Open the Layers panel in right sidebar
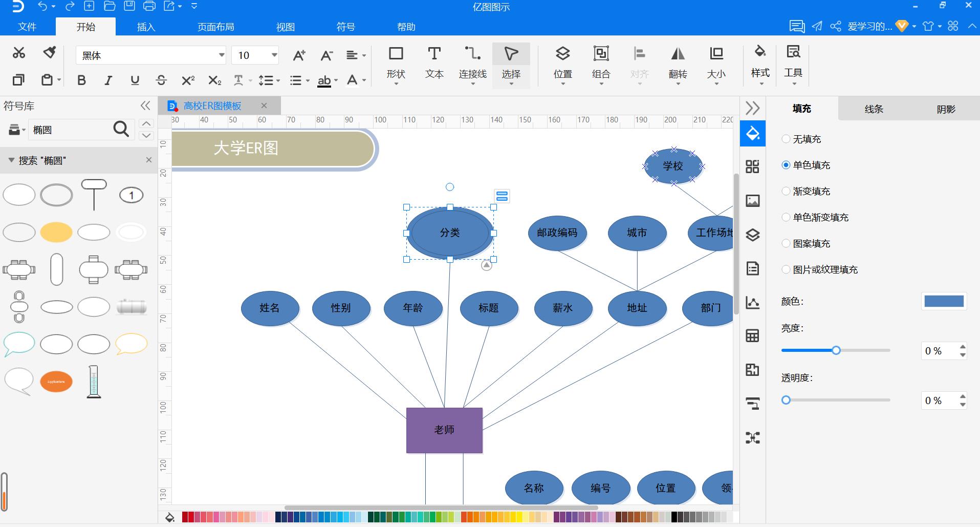Screen dimensions: 980x527 click(752, 235)
